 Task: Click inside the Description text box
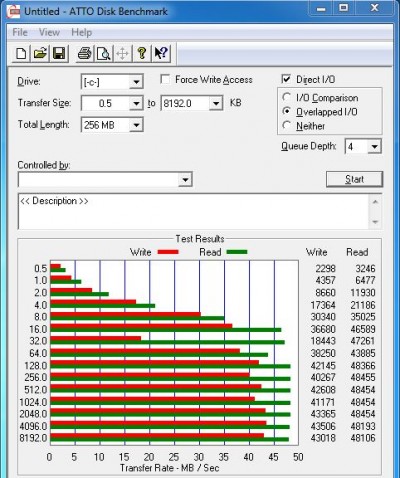(193, 212)
